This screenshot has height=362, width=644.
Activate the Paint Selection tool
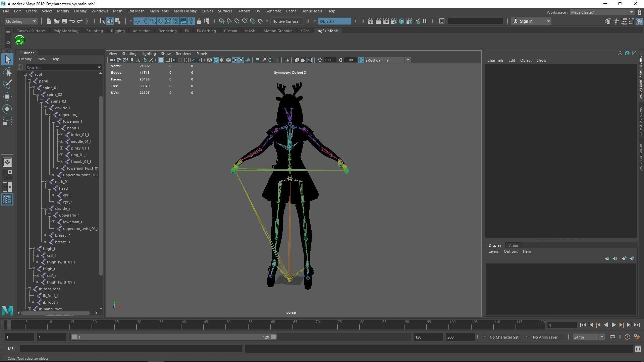click(x=7, y=84)
